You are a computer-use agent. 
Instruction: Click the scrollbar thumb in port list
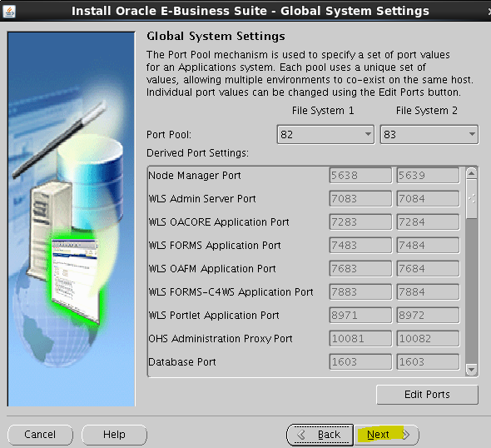(472, 199)
